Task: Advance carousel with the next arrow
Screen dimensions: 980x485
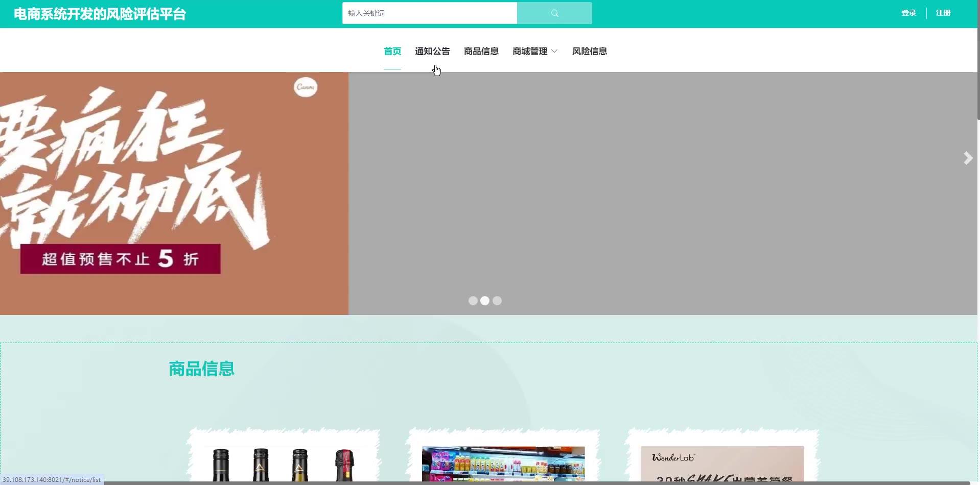Action: click(x=968, y=158)
